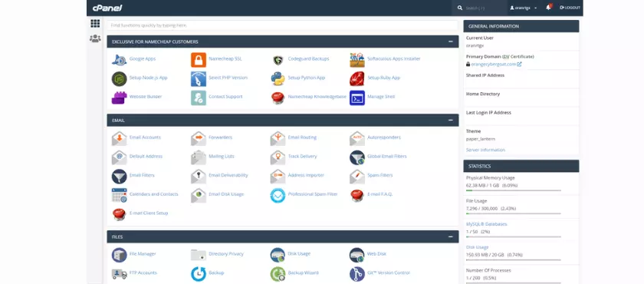The width and height of the screenshot is (644, 284).
Task: Click the Spam Filters link
Action: (x=380, y=175)
